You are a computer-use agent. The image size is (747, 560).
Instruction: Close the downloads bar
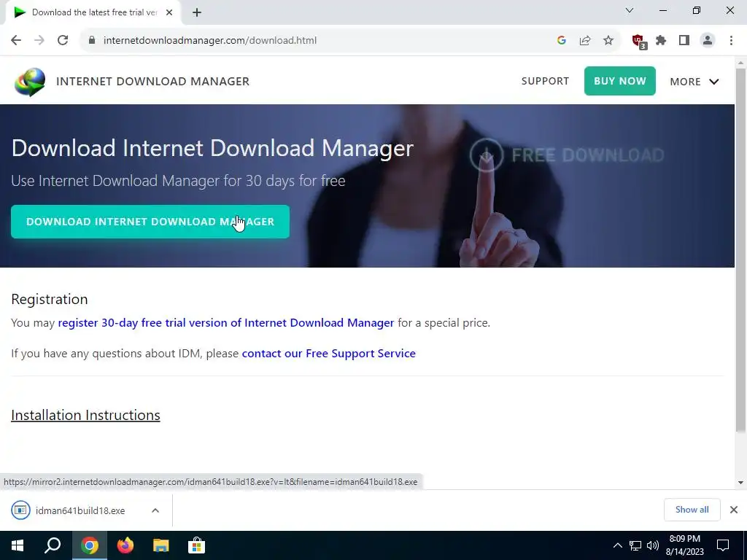point(734,510)
